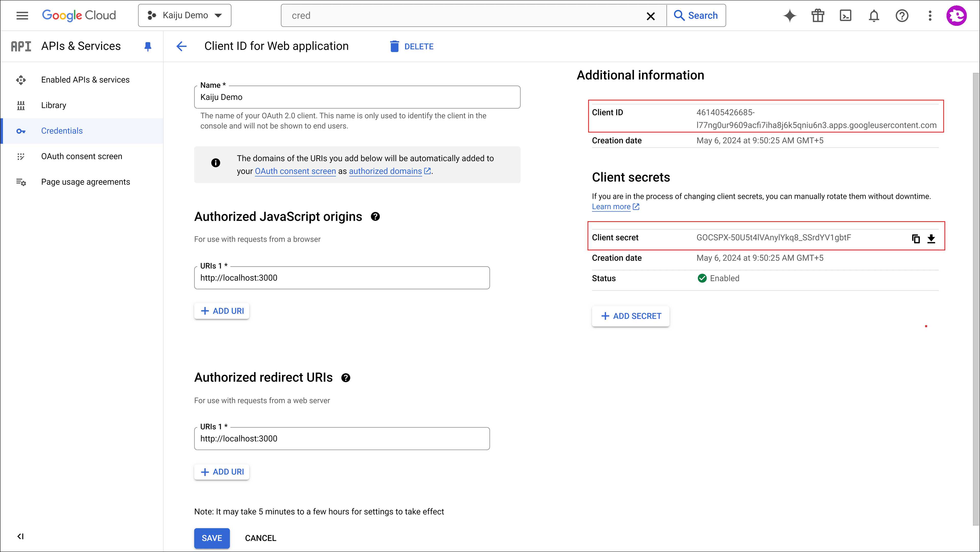Click the OAuth consent screen dots icon
This screenshot has width=980, height=552.
tap(21, 157)
